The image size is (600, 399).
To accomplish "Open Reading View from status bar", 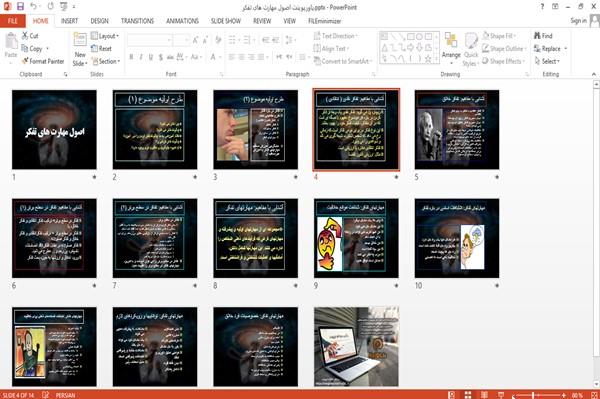I will pos(484,395).
